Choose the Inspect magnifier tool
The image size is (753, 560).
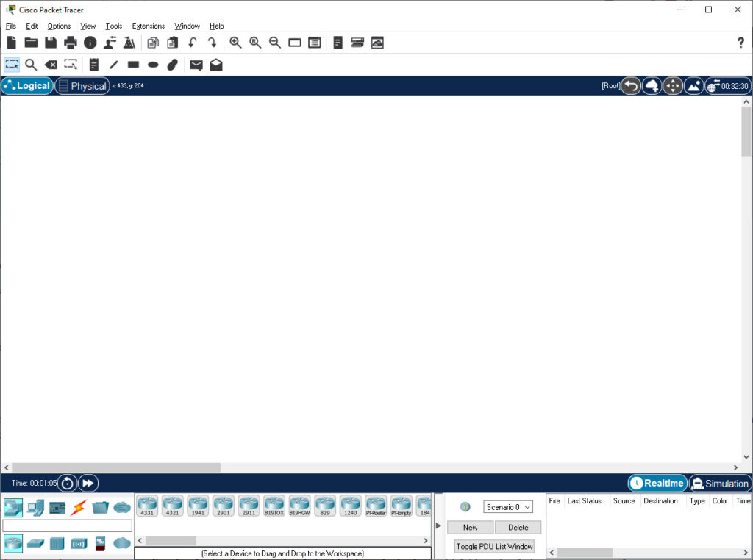click(x=31, y=64)
